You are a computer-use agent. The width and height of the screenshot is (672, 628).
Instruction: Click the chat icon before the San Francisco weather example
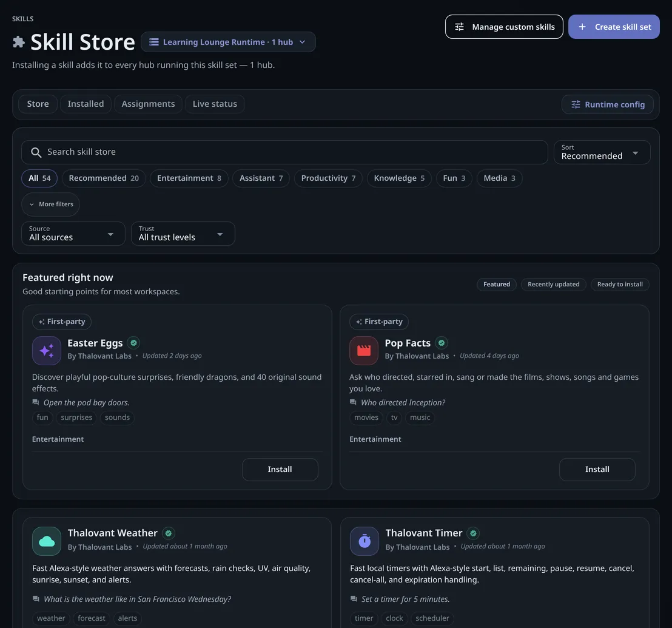click(36, 599)
